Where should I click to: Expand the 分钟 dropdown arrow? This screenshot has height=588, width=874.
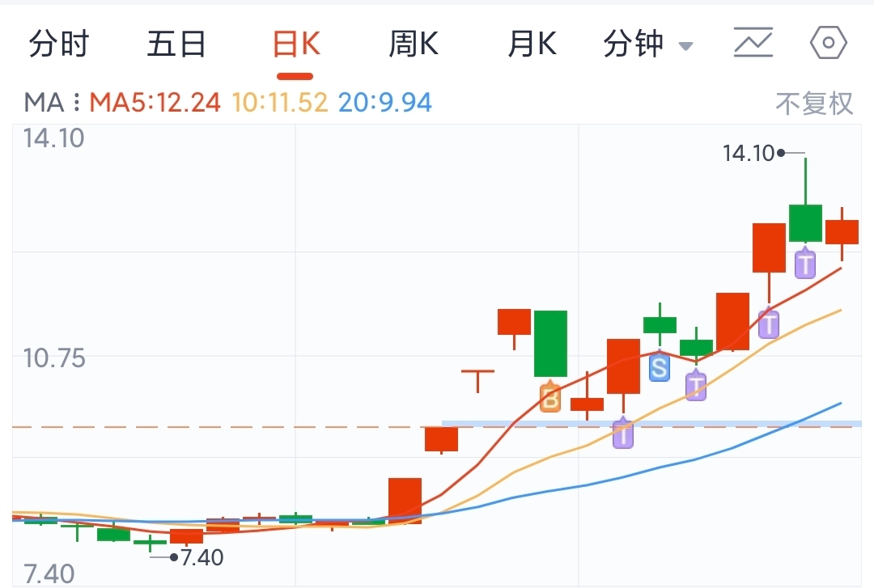(x=685, y=46)
